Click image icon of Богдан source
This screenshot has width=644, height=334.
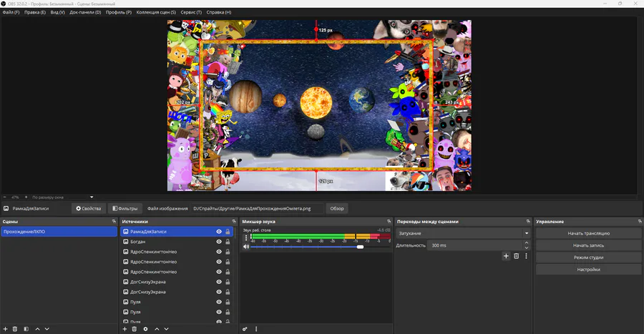pyautogui.click(x=126, y=242)
